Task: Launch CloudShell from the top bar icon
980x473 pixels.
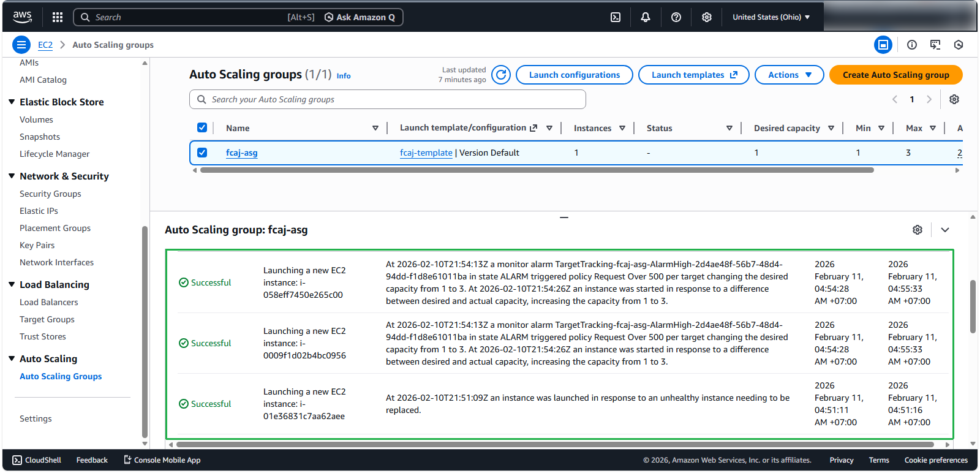Action: [616, 17]
